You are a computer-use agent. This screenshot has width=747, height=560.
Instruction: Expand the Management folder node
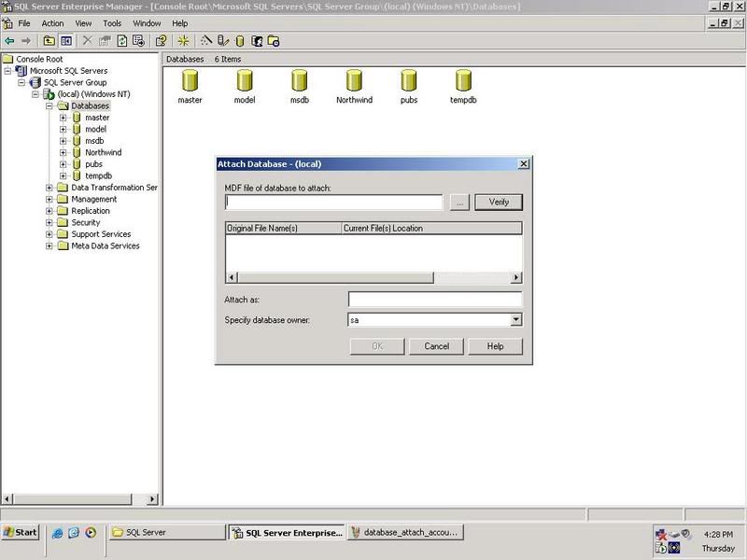click(x=49, y=199)
